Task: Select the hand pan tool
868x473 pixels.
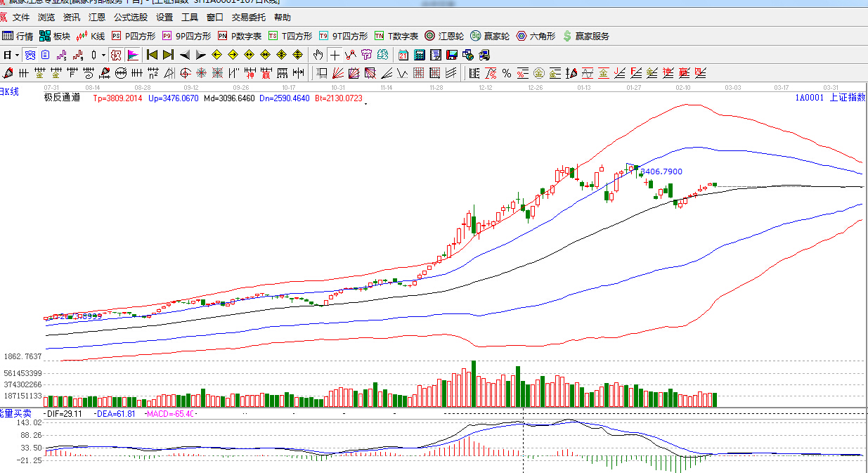Action: pos(318,55)
